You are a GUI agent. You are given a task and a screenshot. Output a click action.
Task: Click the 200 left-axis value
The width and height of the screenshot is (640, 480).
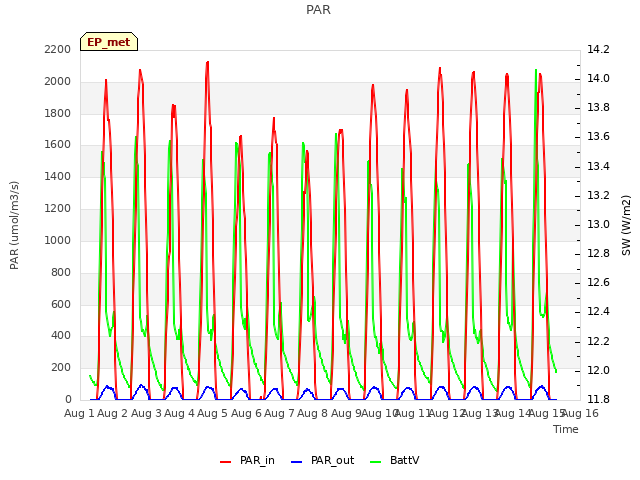tap(61, 367)
